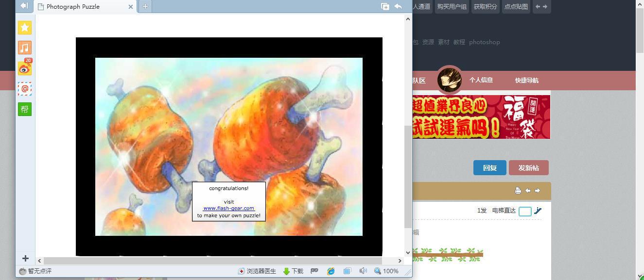Image resolution: width=644 pixels, height=280 pixels.
Task: Open the Weibo sidebar icon with badge
Action: pyautogui.click(x=25, y=68)
